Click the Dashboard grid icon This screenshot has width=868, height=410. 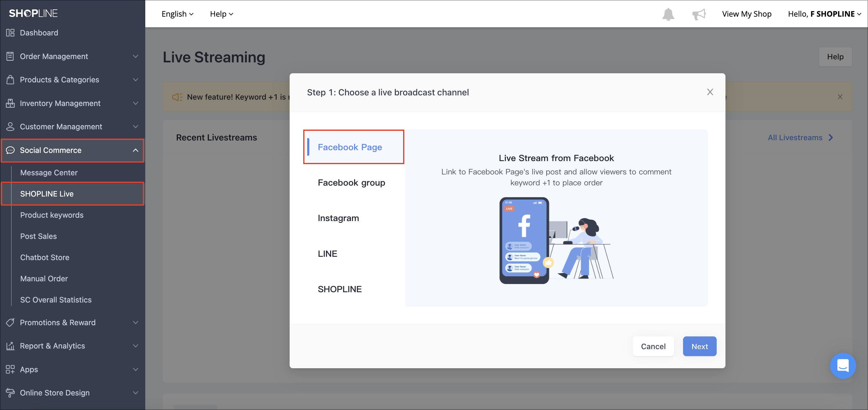point(11,33)
